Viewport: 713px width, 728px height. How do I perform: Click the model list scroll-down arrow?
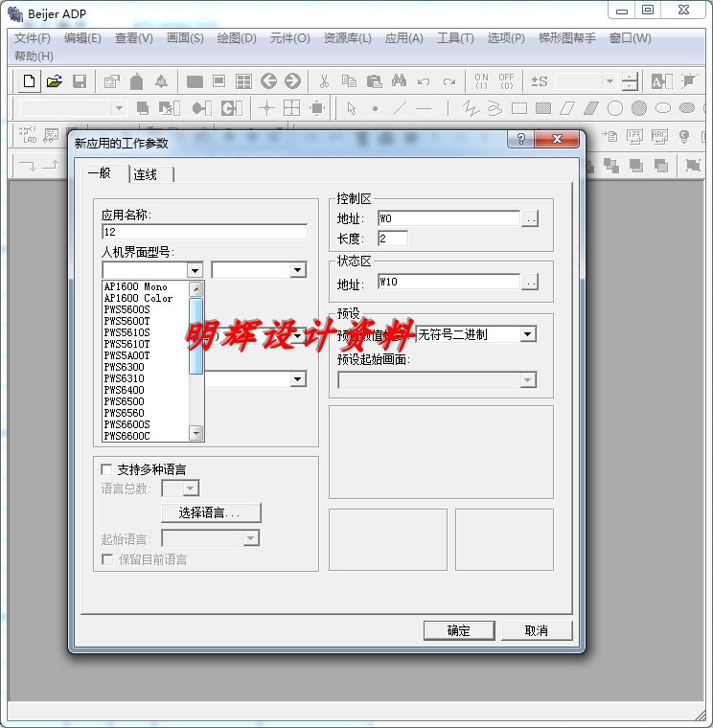(196, 433)
